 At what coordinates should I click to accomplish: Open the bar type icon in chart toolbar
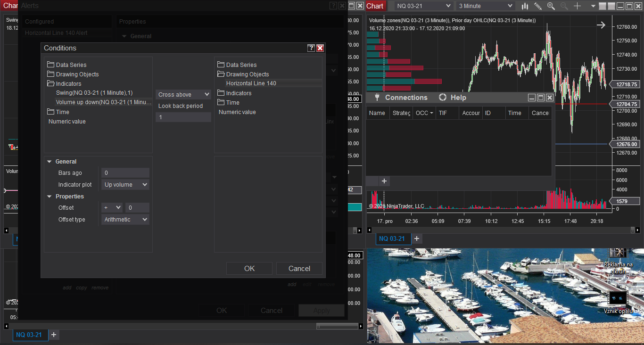coord(525,6)
